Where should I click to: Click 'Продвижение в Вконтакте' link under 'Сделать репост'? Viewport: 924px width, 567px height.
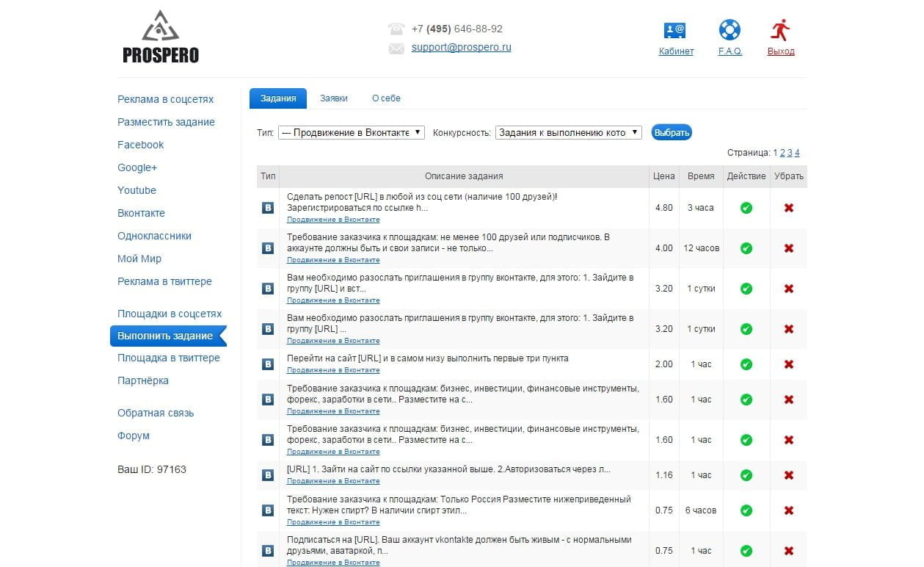coord(333,220)
